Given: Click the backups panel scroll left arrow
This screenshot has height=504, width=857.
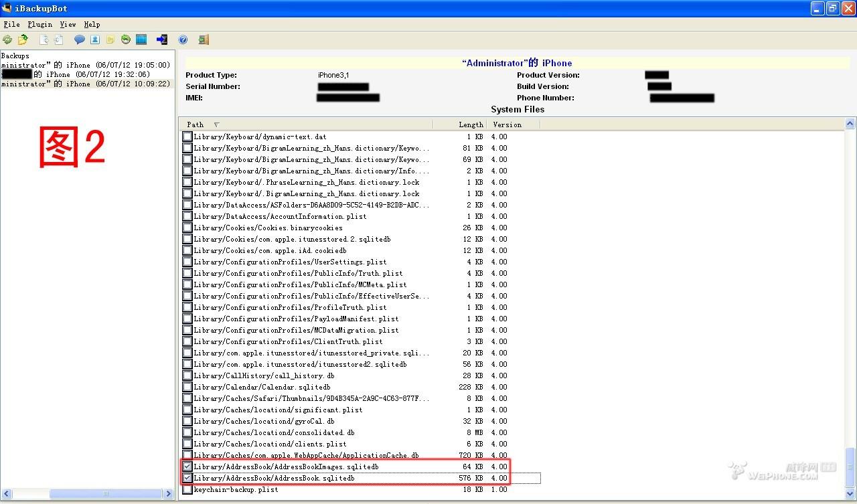Looking at the screenshot, I should coord(5,493).
